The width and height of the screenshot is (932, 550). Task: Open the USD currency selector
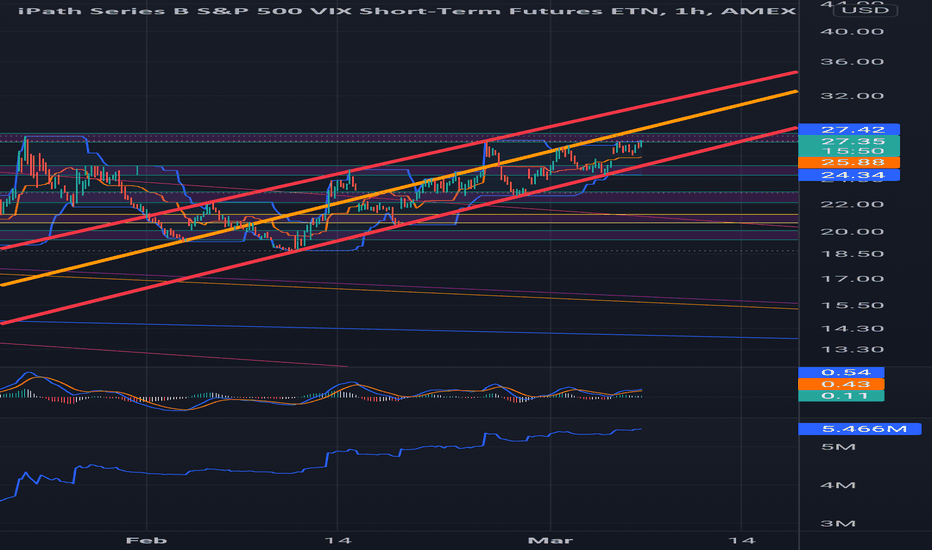(x=865, y=10)
